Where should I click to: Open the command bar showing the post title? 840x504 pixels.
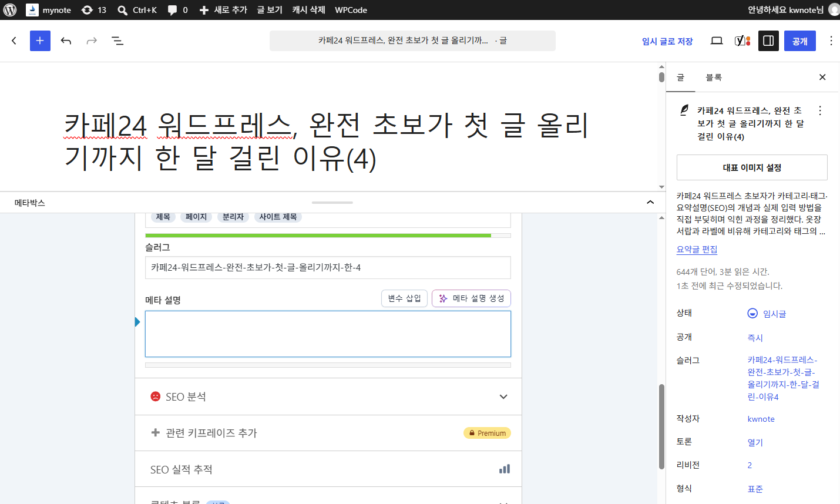[x=412, y=41]
